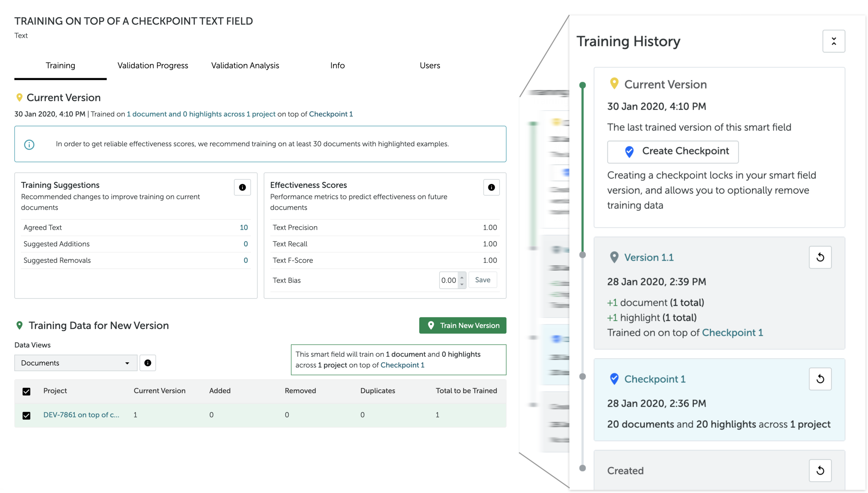Click the Train New Version button
Viewport: 868px width, 493px height.
click(x=462, y=325)
